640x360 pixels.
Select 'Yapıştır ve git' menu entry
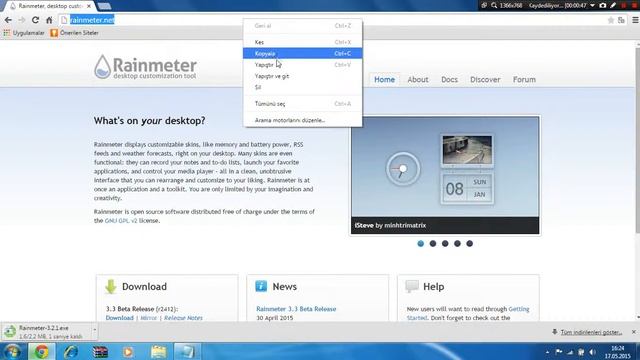302,76
